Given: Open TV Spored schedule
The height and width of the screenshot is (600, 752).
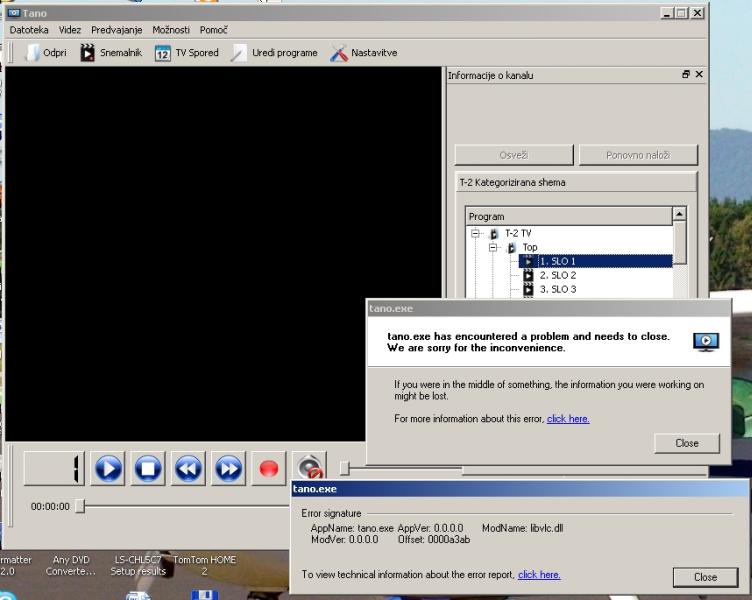Looking at the screenshot, I should coord(187,53).
